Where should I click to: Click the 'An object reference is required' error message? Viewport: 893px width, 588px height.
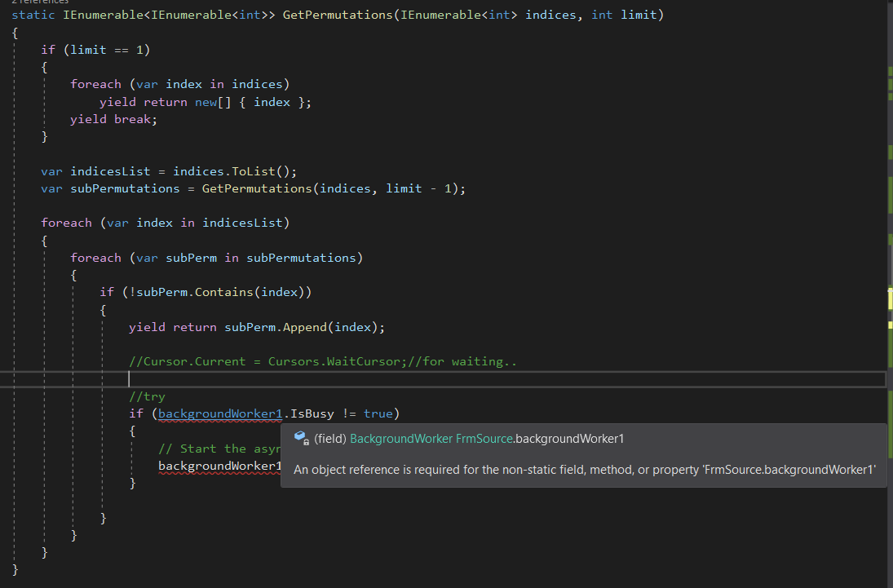tap(584, 470)
